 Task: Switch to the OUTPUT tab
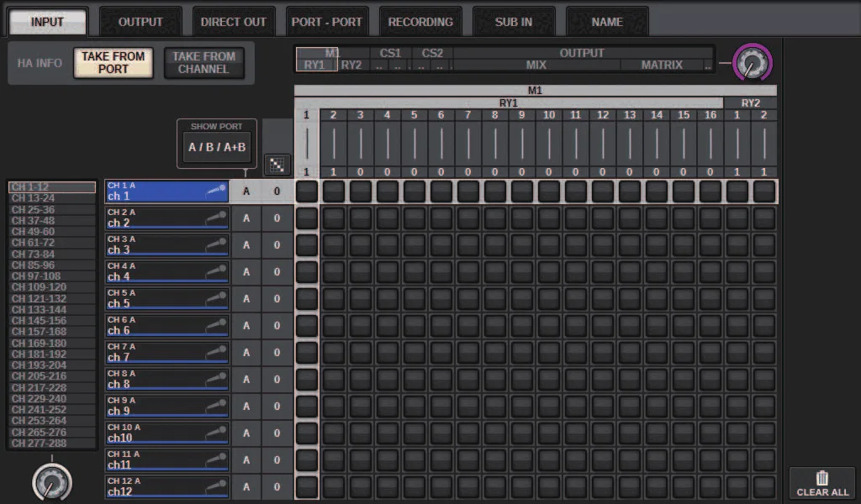[140, 22]
